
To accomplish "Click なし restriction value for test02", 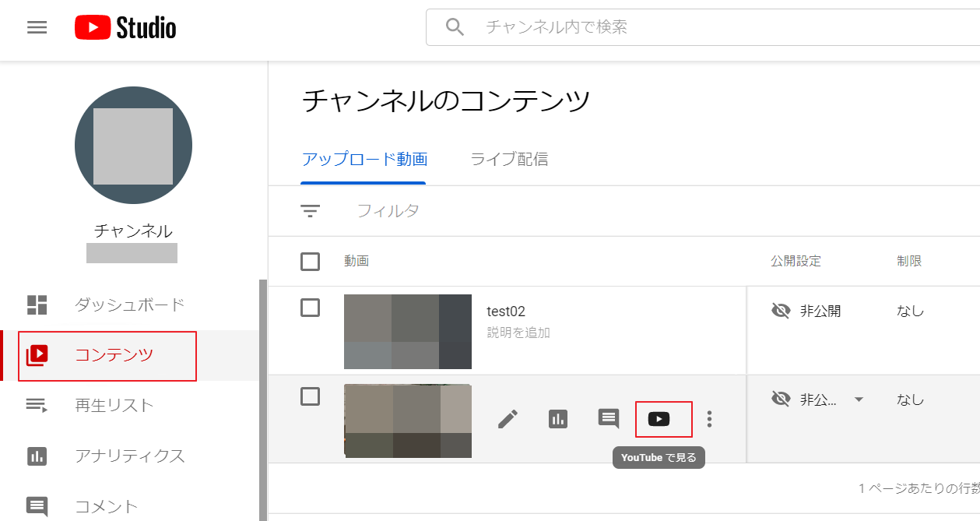I will coord(910,312).
